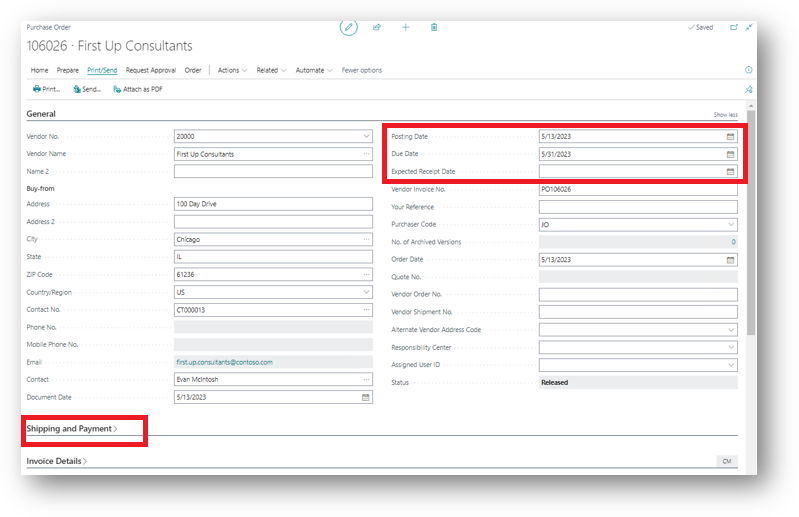
Task: Open Request Approval tab
Action: [151, 70]
